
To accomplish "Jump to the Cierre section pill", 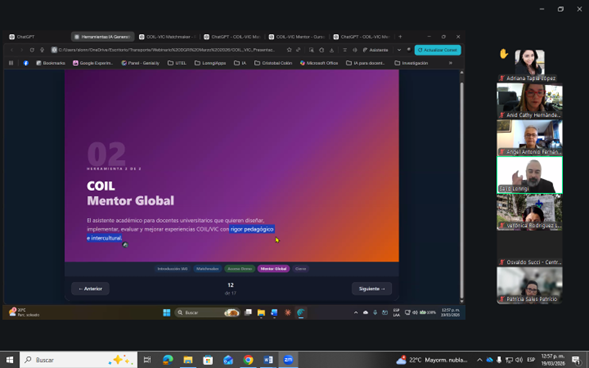I will 301,269.
